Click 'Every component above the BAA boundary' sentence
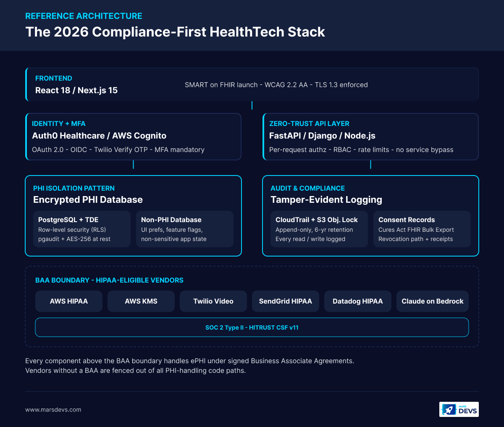Screen dimensions: 504x427 (x=189, y=361)
